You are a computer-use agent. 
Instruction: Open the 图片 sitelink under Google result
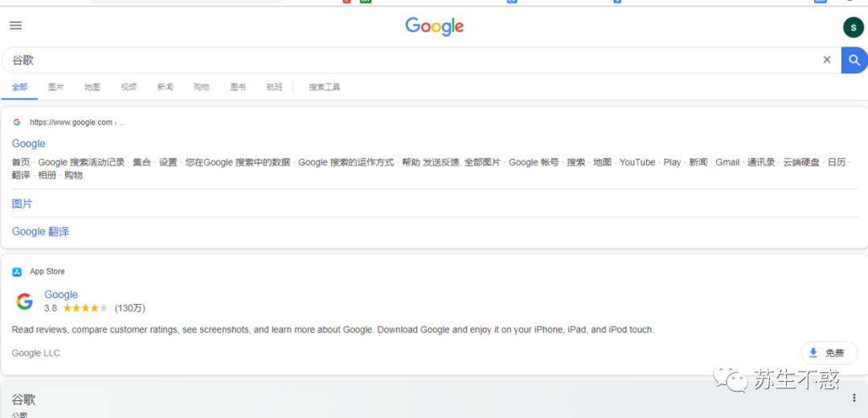tap(23, 203)
